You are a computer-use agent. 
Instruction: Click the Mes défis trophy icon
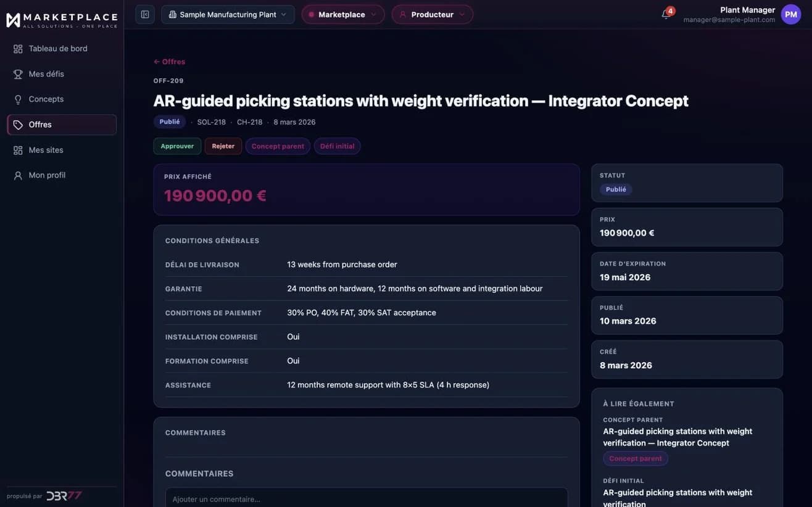[18, 74]
